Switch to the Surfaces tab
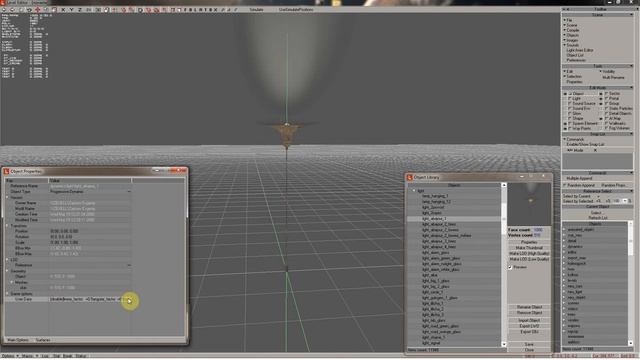640x360 pixels. pos(43,340)
